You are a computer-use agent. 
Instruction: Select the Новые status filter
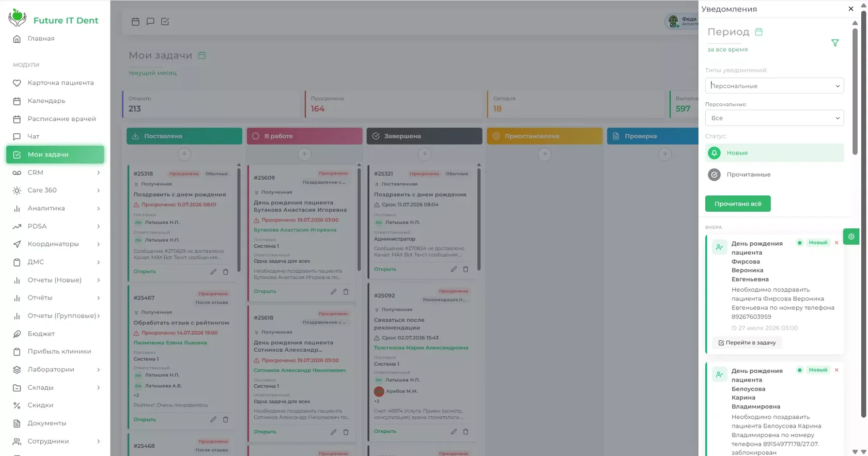click(x=774, y=153)
